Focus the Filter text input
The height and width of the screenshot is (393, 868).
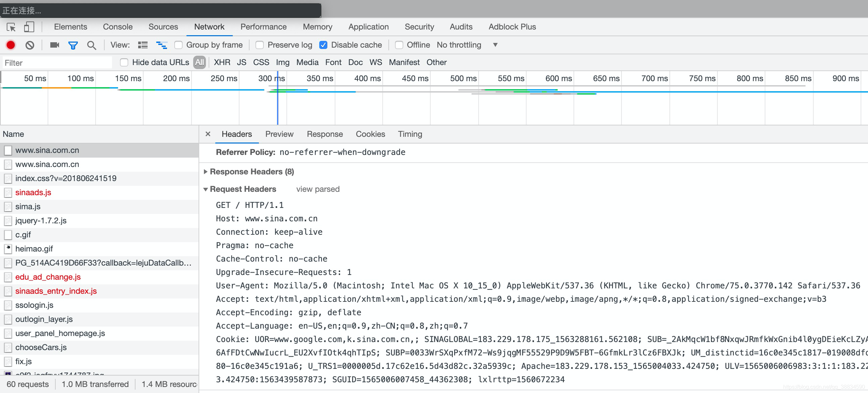click(57, 63)
